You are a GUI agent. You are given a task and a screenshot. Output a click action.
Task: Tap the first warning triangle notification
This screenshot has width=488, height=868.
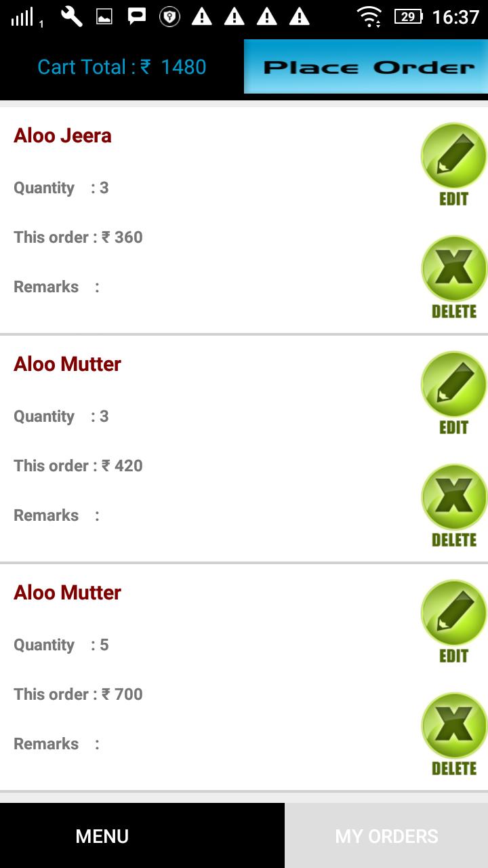(202, 16)
